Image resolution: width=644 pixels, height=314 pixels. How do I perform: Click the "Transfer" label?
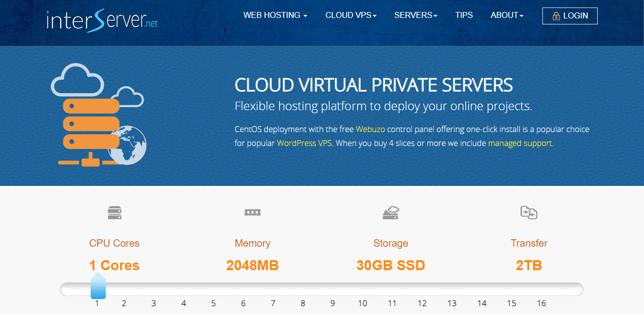tap(529, 243)
